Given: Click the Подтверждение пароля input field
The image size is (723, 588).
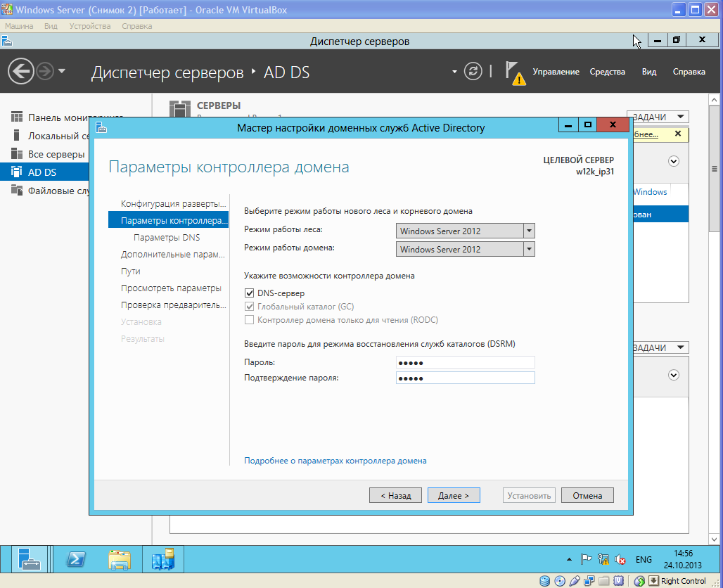Looking at the screenshot, I should click(x=466, y=378).
